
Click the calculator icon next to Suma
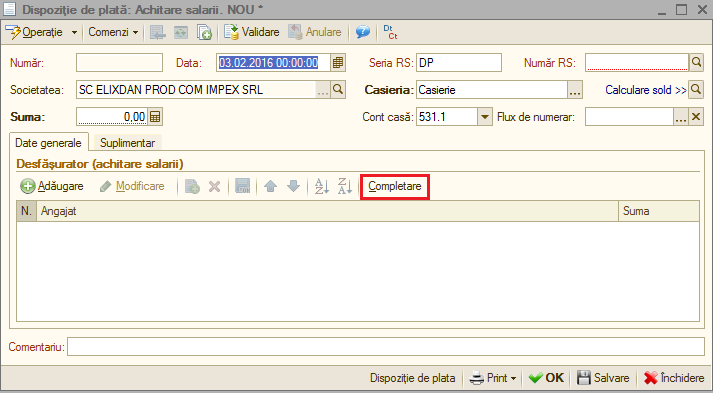(155, 117)
